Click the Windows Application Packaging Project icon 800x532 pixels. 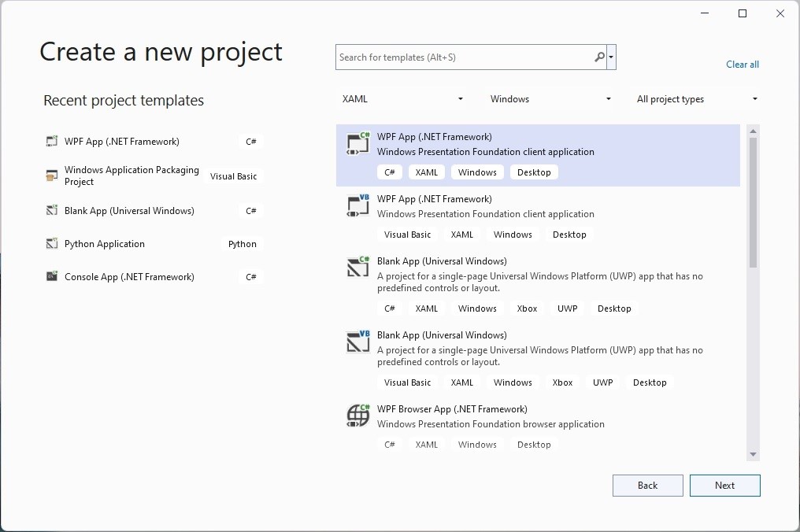[52, 176]
